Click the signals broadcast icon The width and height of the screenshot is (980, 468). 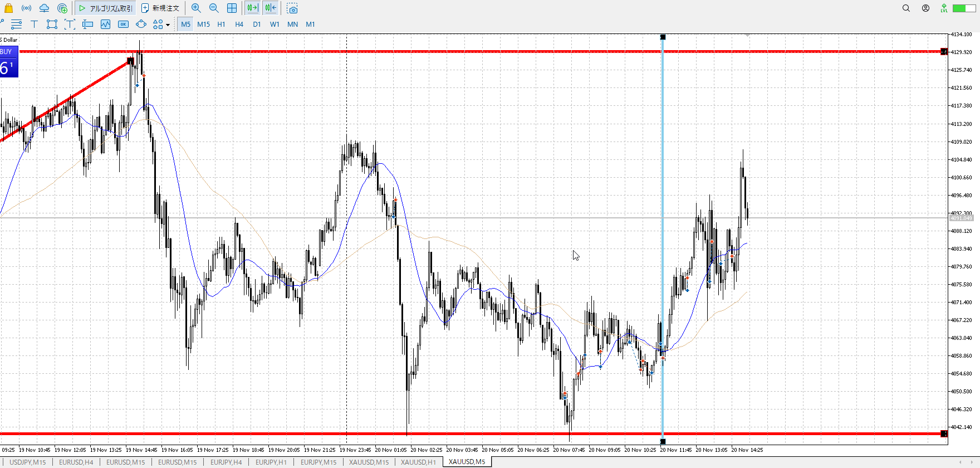(x=26, y=8)
